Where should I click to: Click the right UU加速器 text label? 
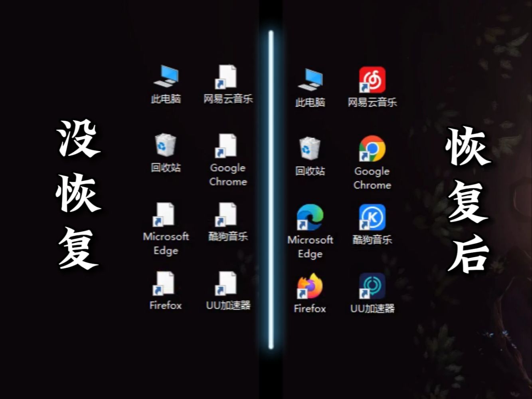point(372,308)
